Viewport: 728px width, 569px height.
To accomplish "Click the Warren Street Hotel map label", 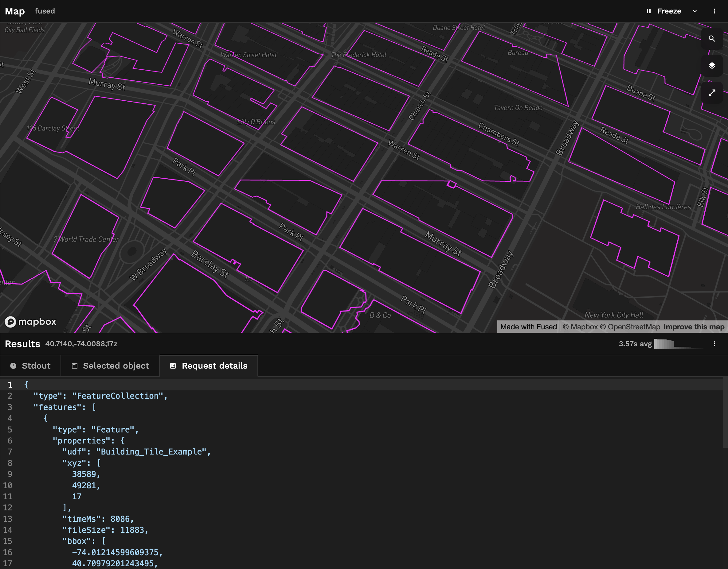I will coord(249,55).
